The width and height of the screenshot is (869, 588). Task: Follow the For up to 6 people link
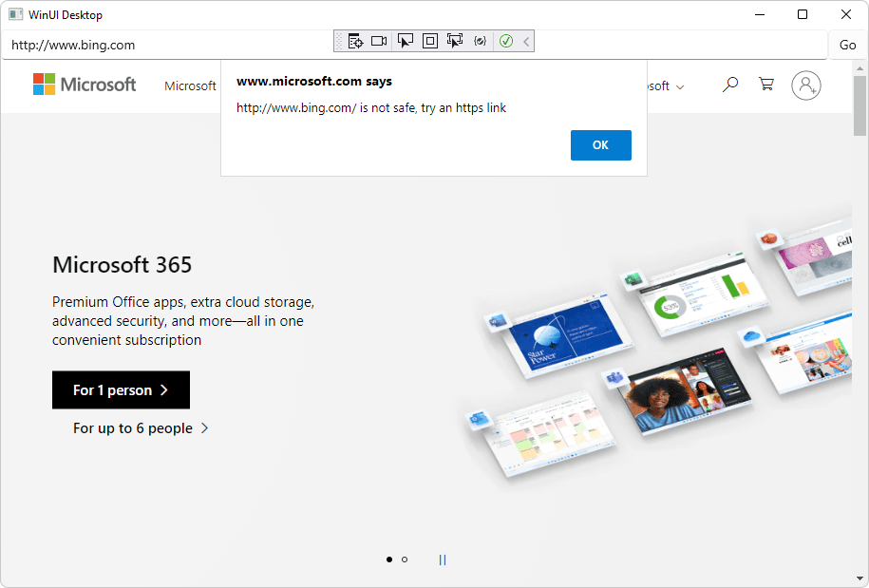[141, 428]
